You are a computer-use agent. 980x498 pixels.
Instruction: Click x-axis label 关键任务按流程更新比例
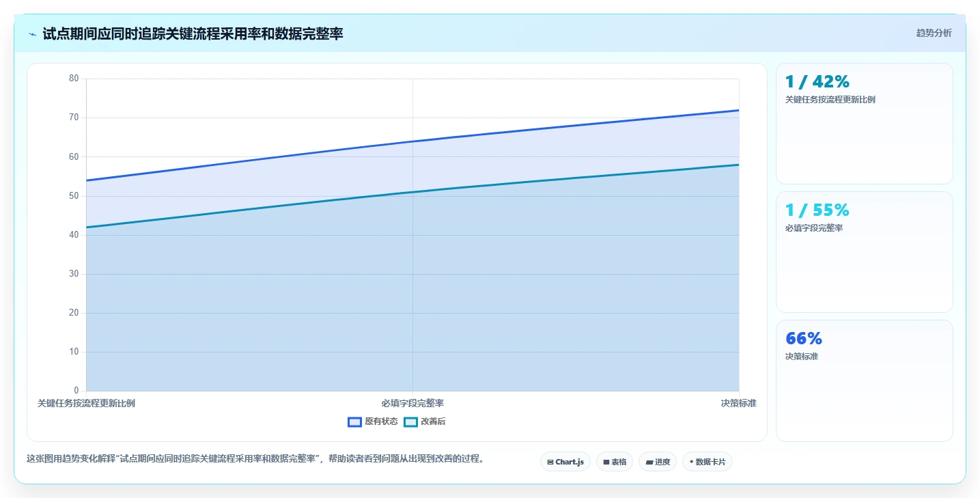point(86,404)
